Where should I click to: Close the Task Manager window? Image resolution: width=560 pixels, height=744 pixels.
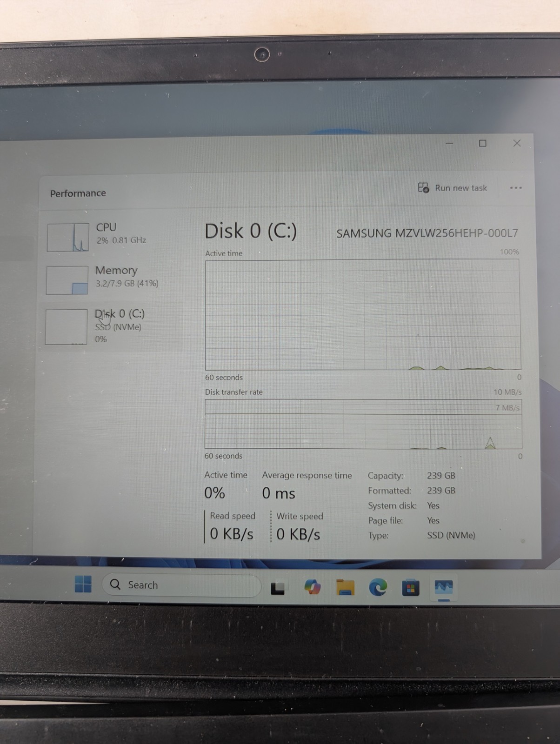pos(517,143)
